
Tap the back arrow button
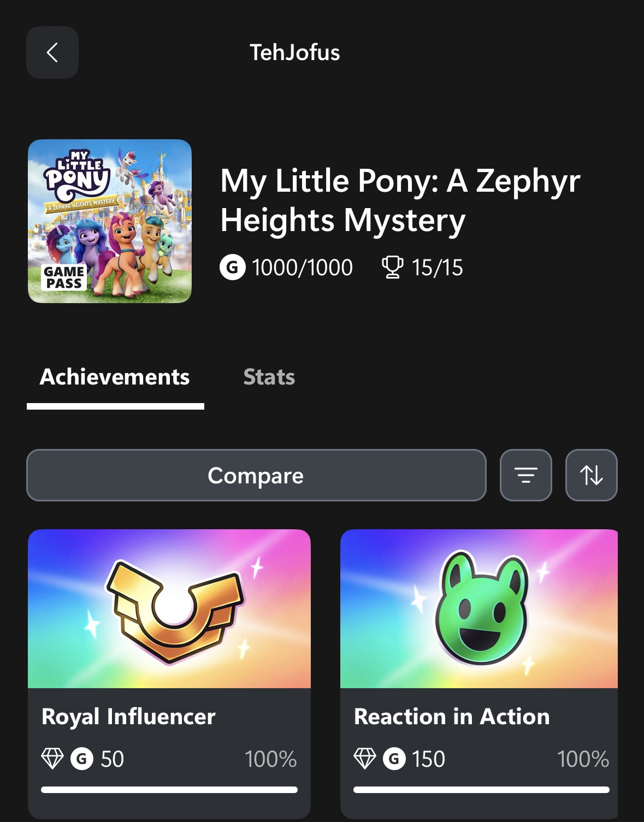tap(52, 52)
